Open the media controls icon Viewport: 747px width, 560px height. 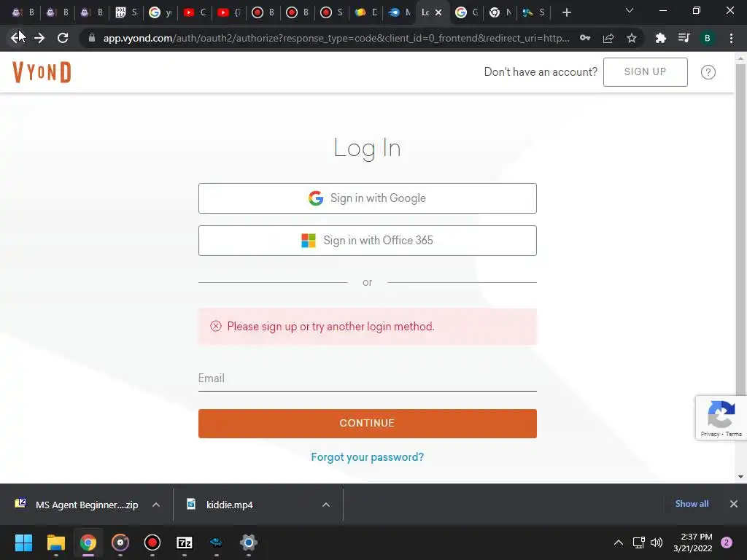click(684, 38)
